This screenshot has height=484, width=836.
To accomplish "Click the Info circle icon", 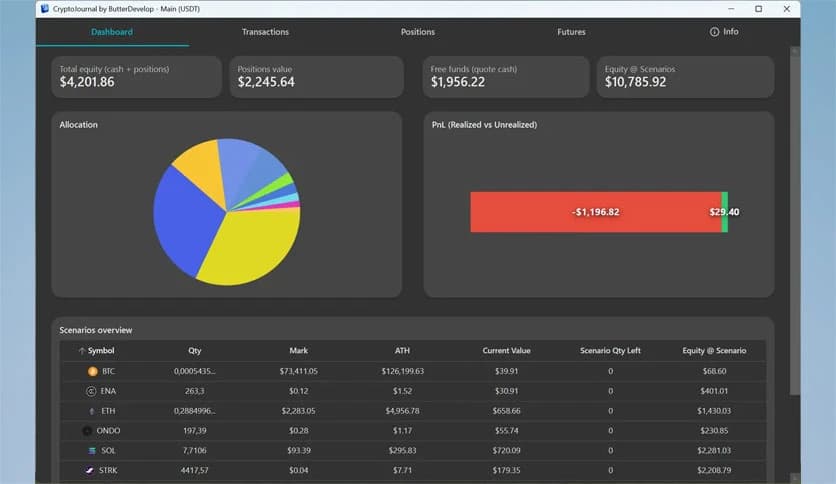I will pyautogui.click(x=714, y=32).
